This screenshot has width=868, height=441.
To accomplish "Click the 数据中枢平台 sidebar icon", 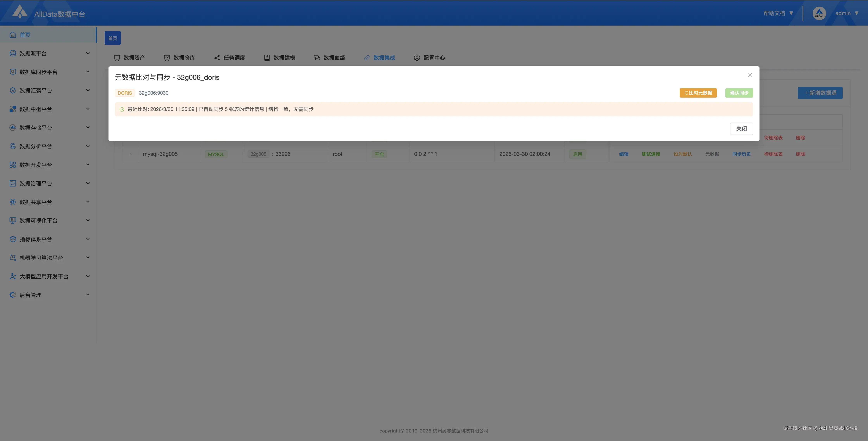I will tap(13, 109).
